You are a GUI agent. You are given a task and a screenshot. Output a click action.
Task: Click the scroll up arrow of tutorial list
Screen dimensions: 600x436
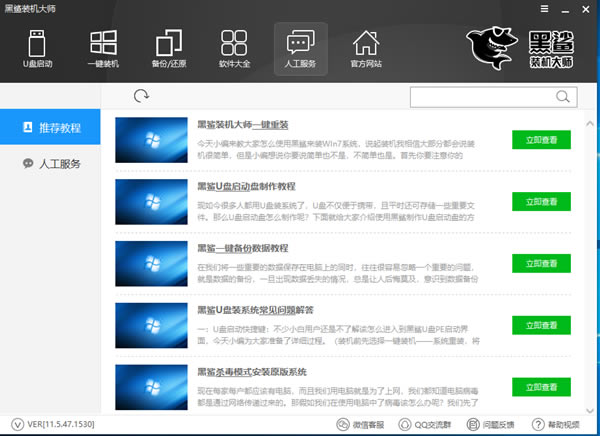pyautogui.click(x=590, y=123)
